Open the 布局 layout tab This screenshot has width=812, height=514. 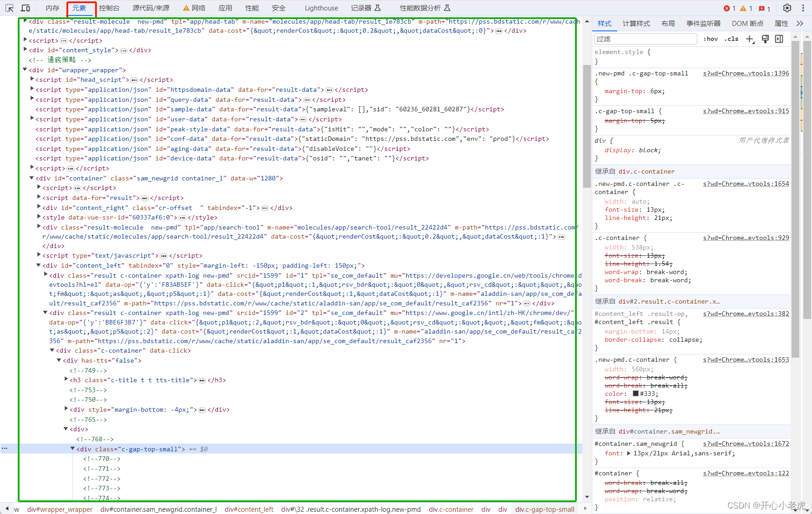click(x=668, y=23)
